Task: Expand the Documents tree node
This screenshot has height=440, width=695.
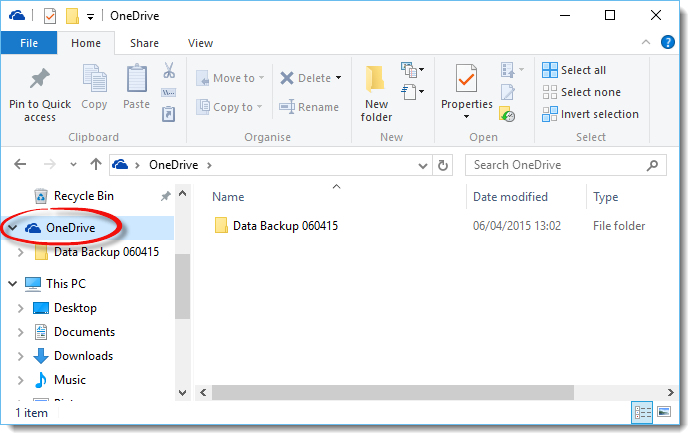Action: pos(20,332)
